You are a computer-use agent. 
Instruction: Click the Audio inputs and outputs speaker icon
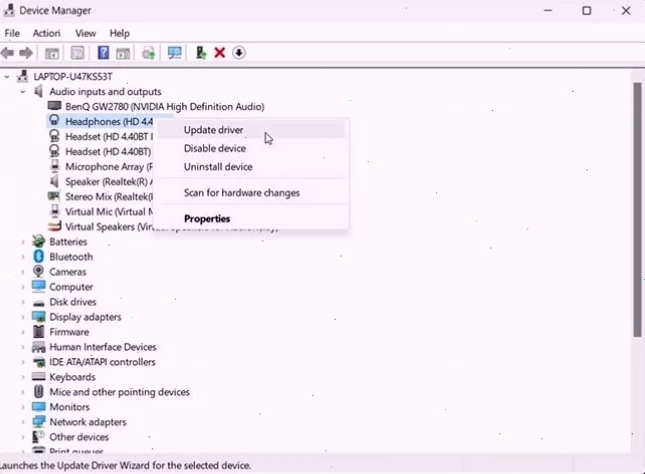[38, 91]
